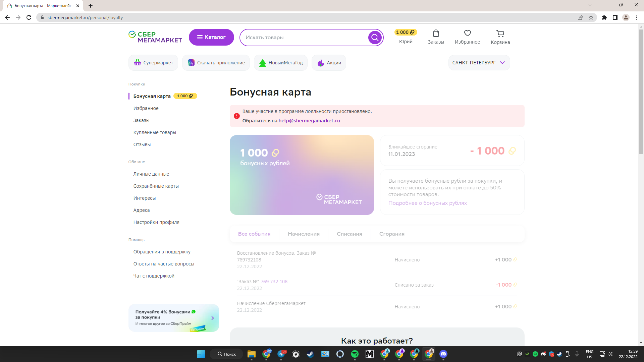The width and height of the screenshot is (644, 362).
Task: Open the browser extensions puzzle icon
Action: coord(604,17)
